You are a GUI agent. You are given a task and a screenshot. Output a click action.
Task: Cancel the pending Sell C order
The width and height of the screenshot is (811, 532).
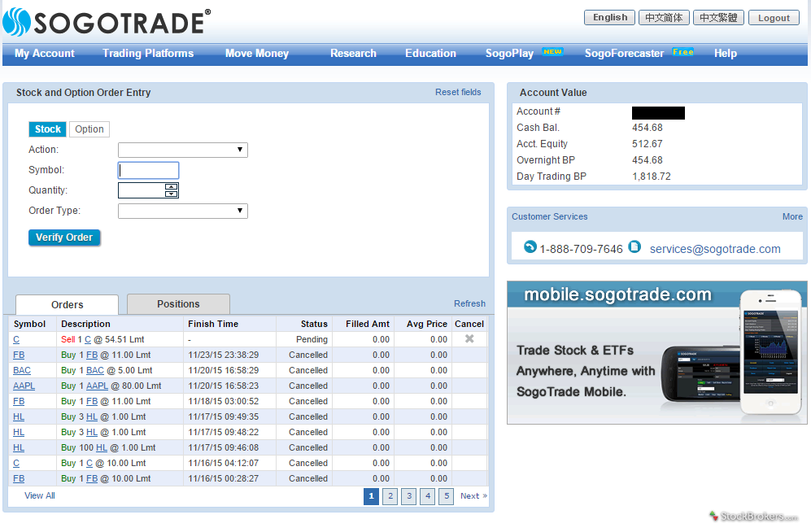pyautogui.click(x=469, y=338)
